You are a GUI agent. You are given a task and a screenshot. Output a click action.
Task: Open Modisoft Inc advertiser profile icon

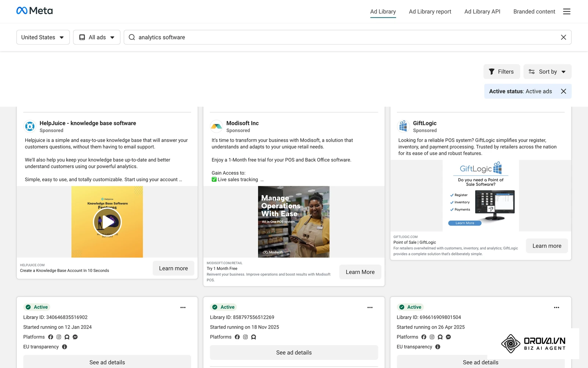(x=216, y=126)
